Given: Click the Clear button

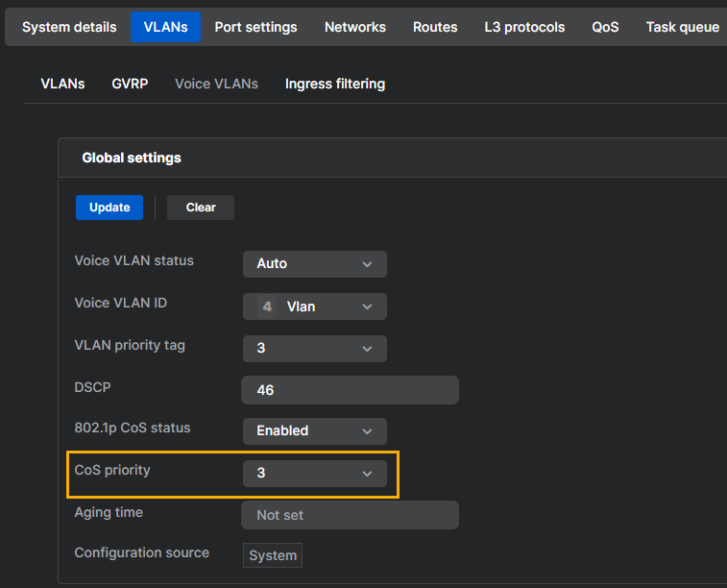Looking at the screenshot, I should (x=201, y=208).
